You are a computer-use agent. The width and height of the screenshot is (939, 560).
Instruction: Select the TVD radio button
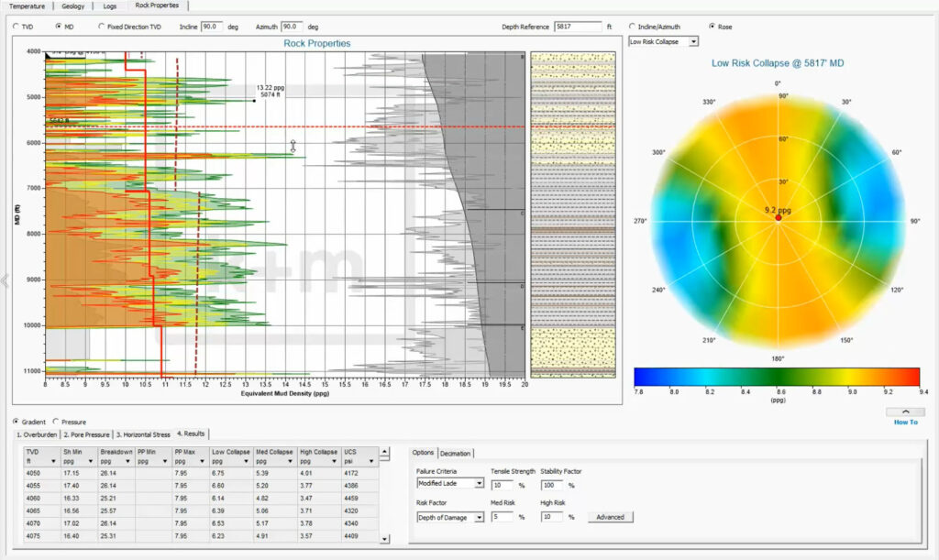tap(17, 27)
